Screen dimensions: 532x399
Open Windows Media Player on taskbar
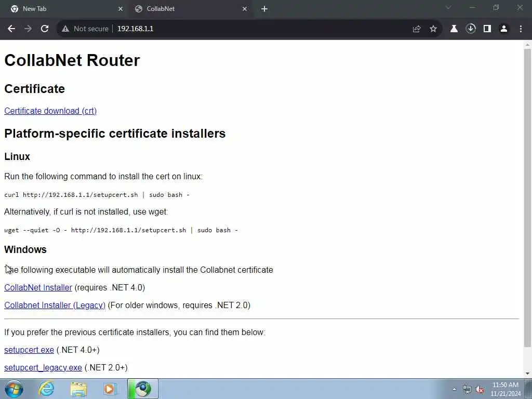(x=110, y=389)
